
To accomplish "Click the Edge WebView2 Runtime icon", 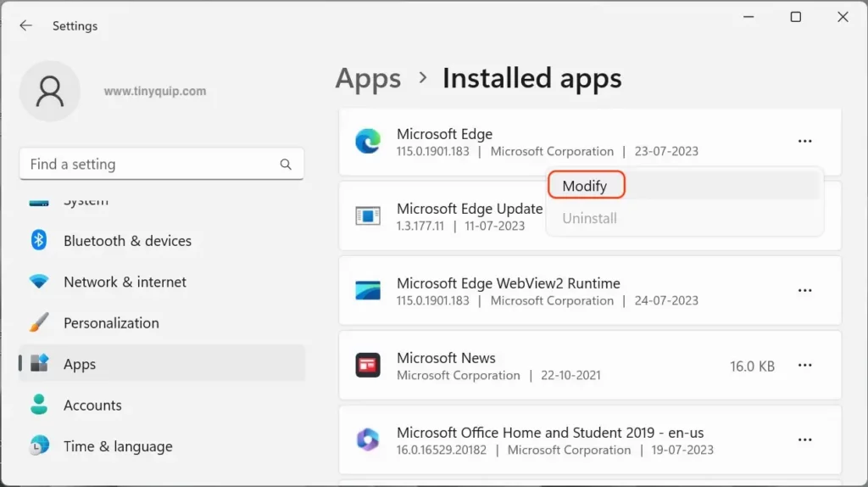I will 368,290.
